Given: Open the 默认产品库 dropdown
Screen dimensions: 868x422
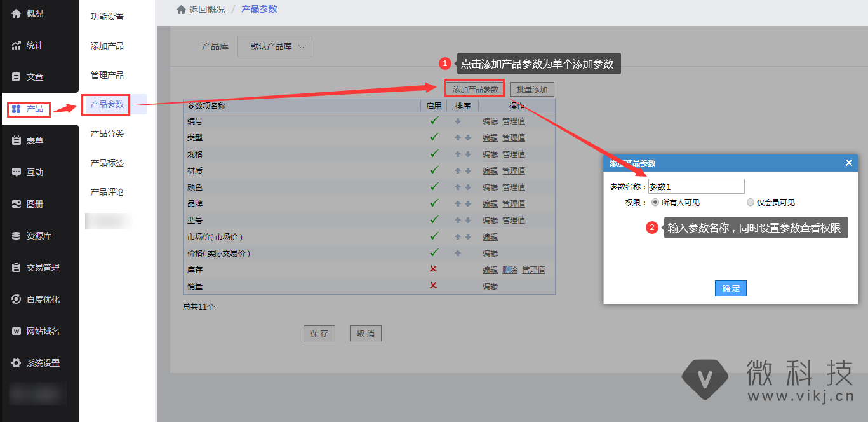Looking at the screenshot, I should (275, 46).
